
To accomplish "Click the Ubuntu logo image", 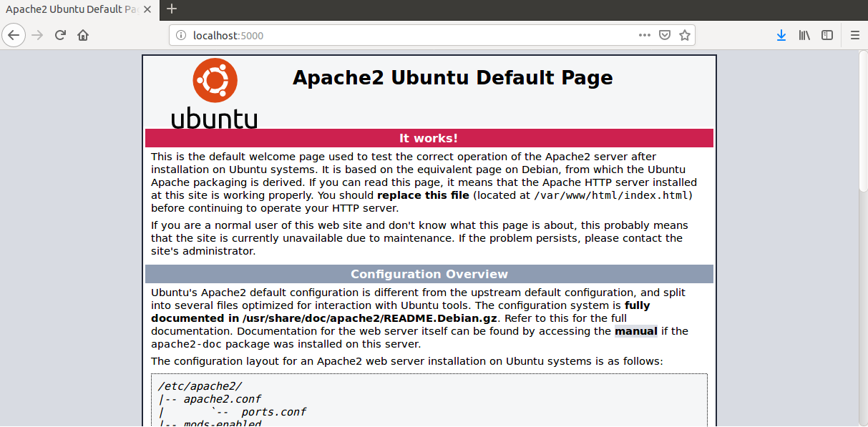I will coord(215,93).
